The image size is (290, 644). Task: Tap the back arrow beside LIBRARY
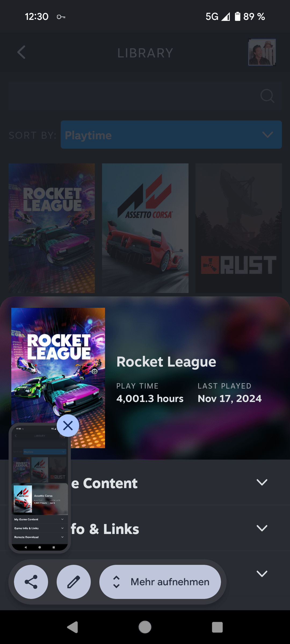pyautogui.click(x=21, y=52)
